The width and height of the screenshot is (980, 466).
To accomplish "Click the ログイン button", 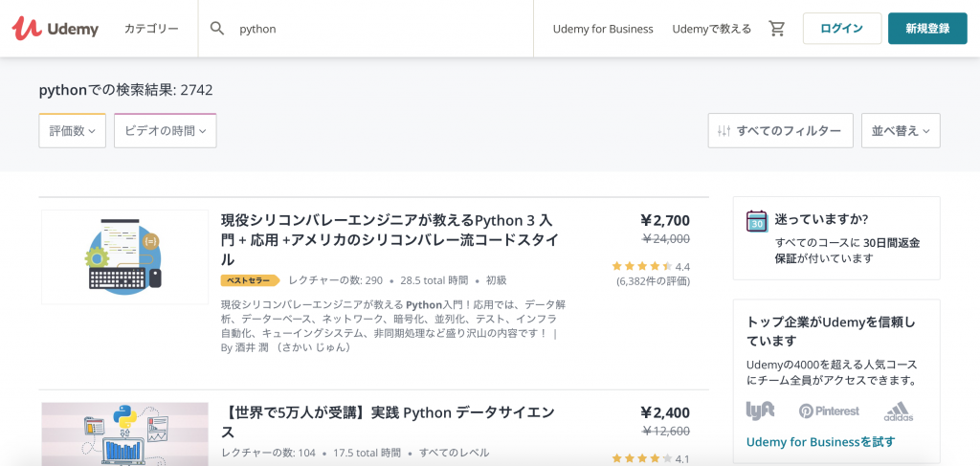I will [x=842, y=29].
